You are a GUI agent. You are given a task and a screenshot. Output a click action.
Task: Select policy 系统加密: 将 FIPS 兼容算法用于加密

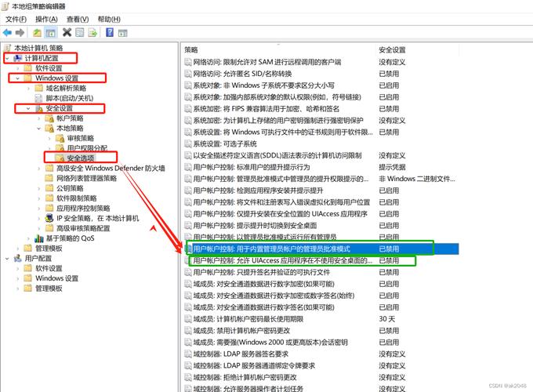pos(266,109)
